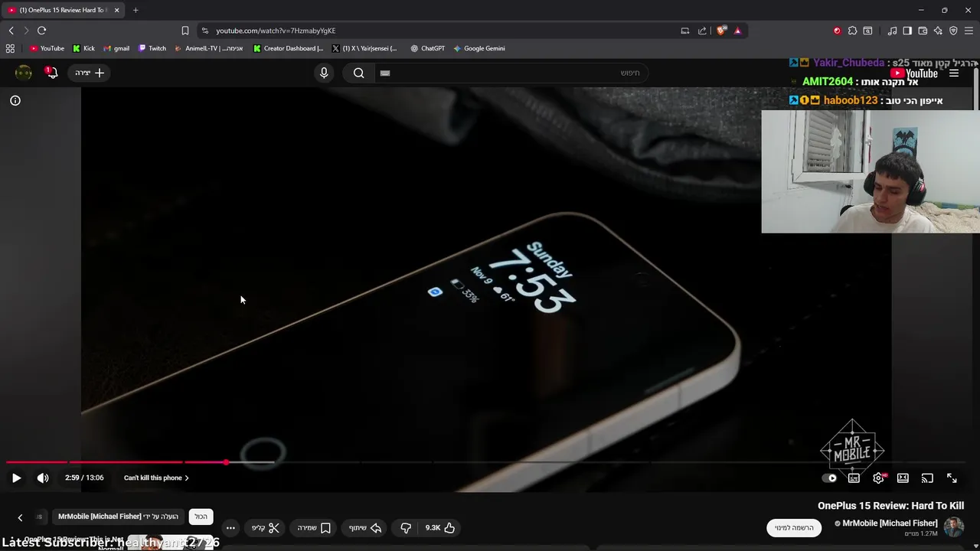Screen dimensions: 980x551
Task: Open the three-dot more actions menu
Action: click(x=230, y=528)
